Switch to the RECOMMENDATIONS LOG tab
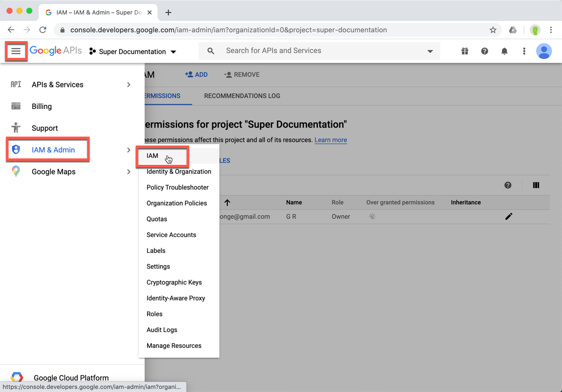The image size is (562, 392). pyautogui.click(x=242, y=96)
